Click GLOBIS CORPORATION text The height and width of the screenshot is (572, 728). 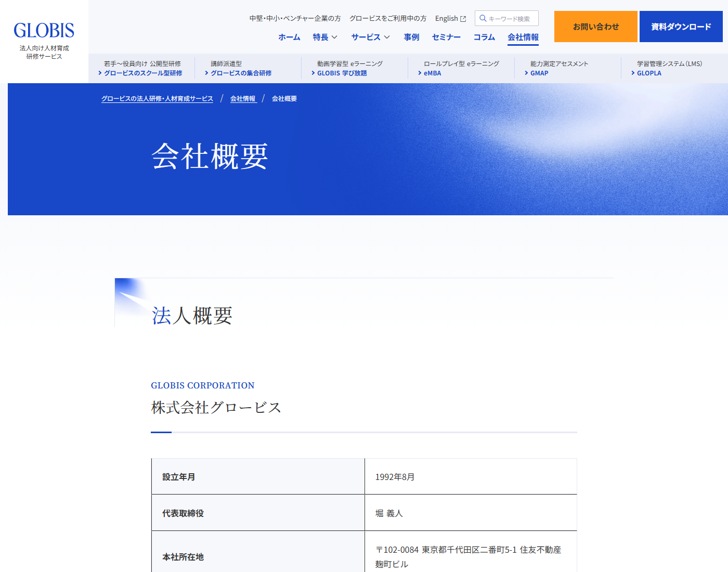pyautogui.click(x=203, y=385)
